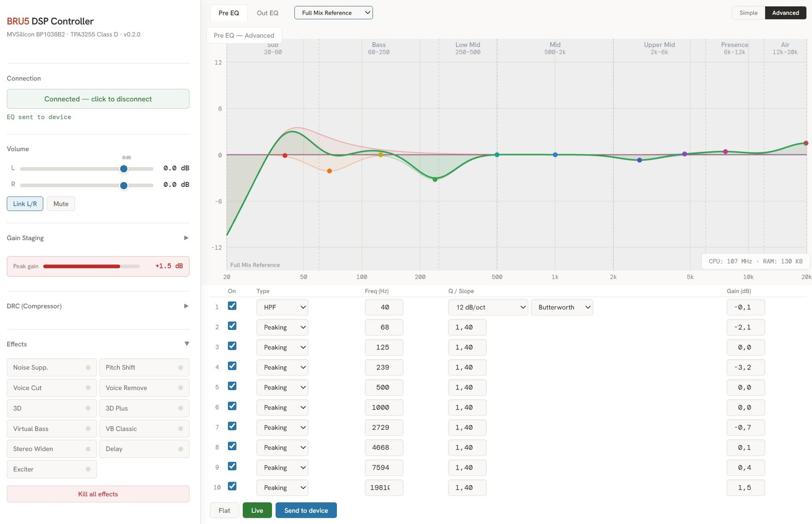Toggle band 4 checkbox at 239 Hz
This screenshot has height=524, width=812.
click(x=232, y=366)
